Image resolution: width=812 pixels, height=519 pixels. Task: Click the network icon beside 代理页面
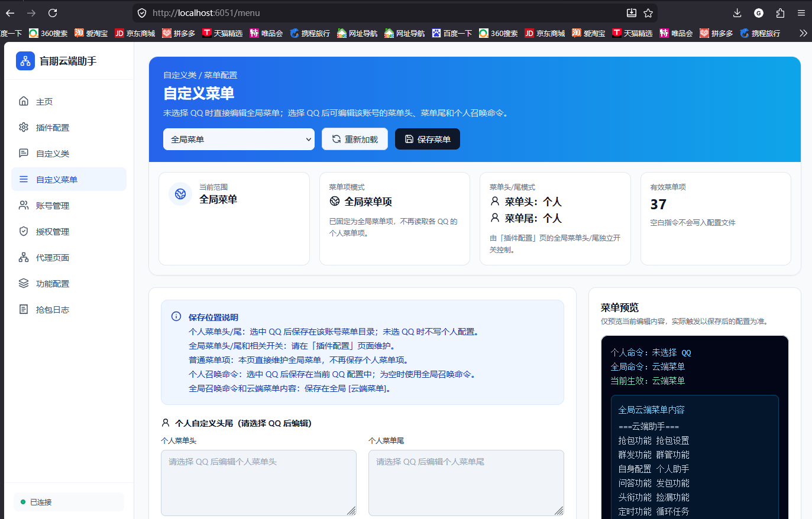[24, 257]
